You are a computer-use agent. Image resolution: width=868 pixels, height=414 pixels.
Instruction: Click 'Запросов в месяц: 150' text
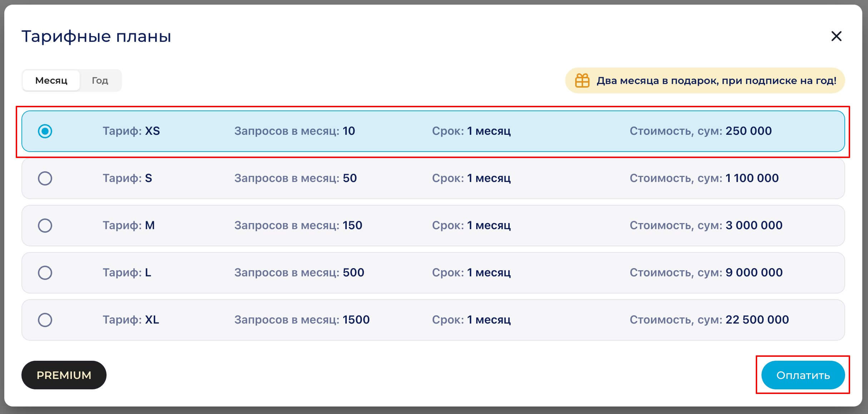point(298,226)
